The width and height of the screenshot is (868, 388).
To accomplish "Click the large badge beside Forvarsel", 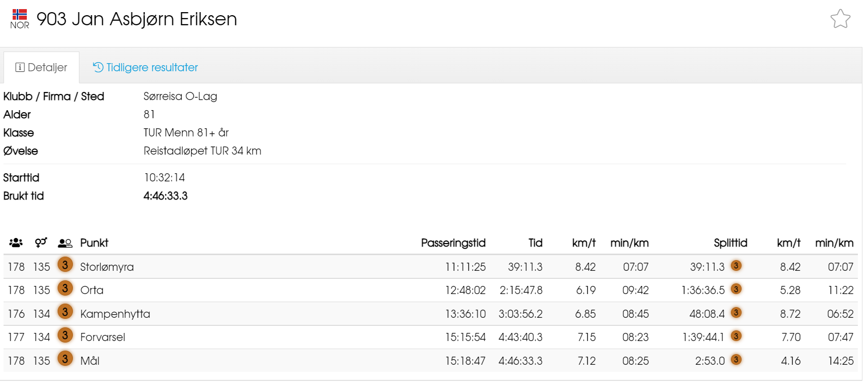I will (x=65, y=335).
